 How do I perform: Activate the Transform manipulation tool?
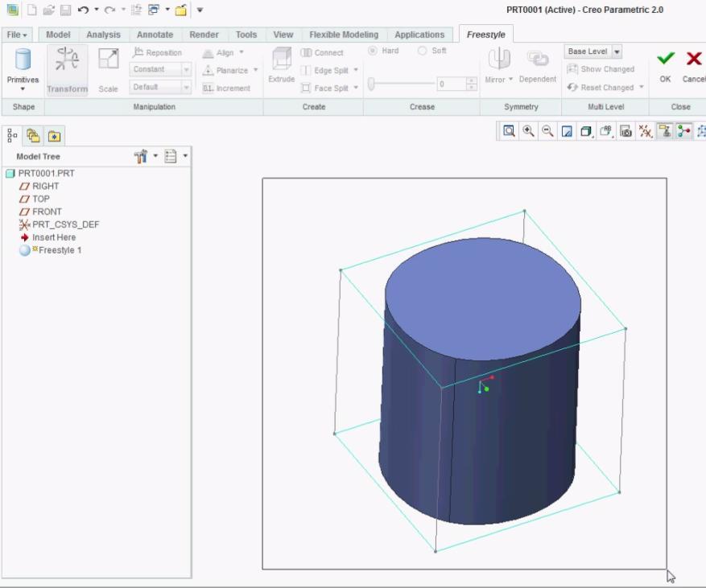[x=67, y=70]
